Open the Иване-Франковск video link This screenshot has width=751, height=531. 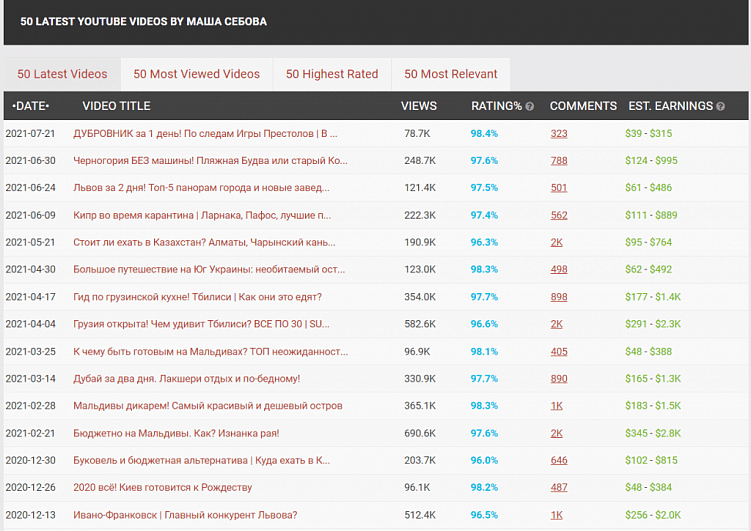point(185,515)
